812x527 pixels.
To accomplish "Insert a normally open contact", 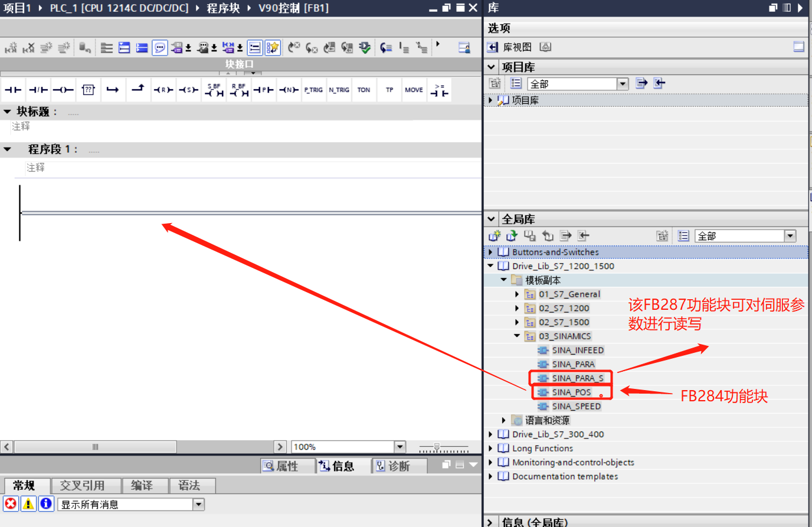I will click(x=13, y=90).
